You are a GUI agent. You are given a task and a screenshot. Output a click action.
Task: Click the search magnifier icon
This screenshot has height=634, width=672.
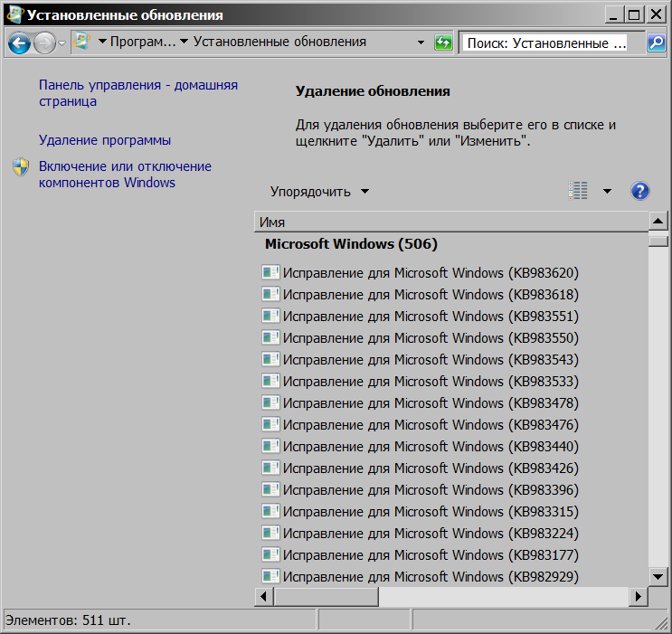(656, 43)
